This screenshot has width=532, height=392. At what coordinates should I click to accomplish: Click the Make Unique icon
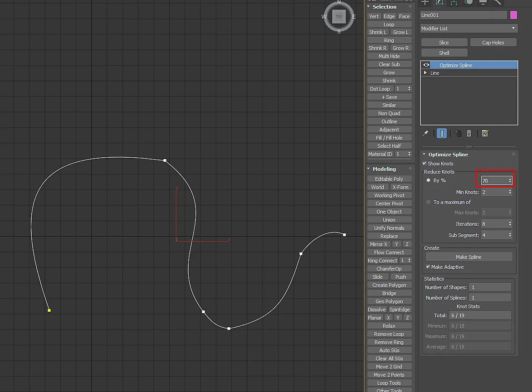pos(458,133)
